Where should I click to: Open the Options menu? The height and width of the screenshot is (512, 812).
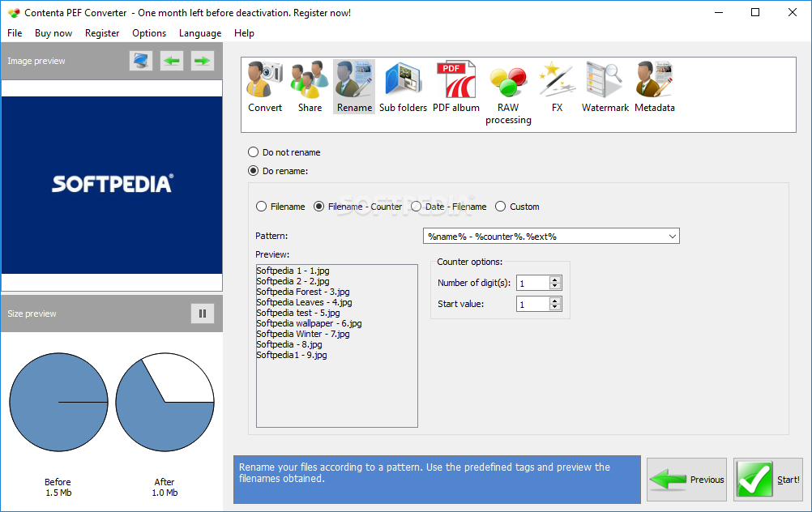coord(149,33)
